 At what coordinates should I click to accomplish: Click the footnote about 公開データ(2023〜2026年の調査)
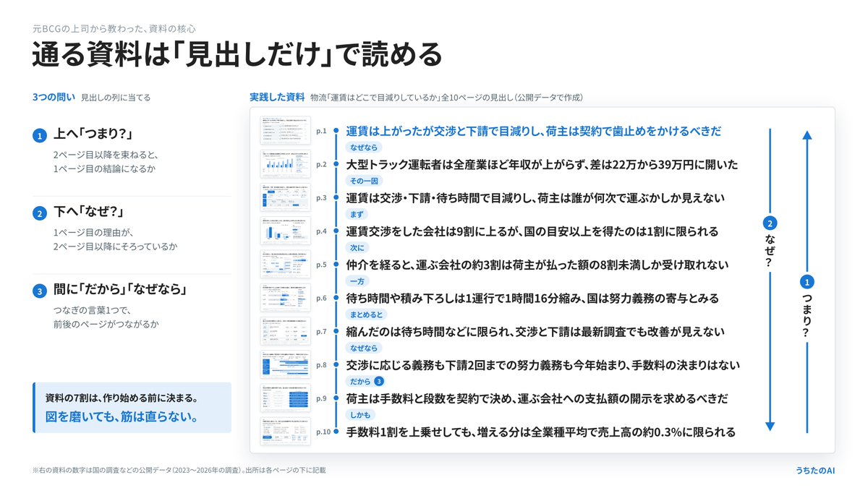(179, 470)
